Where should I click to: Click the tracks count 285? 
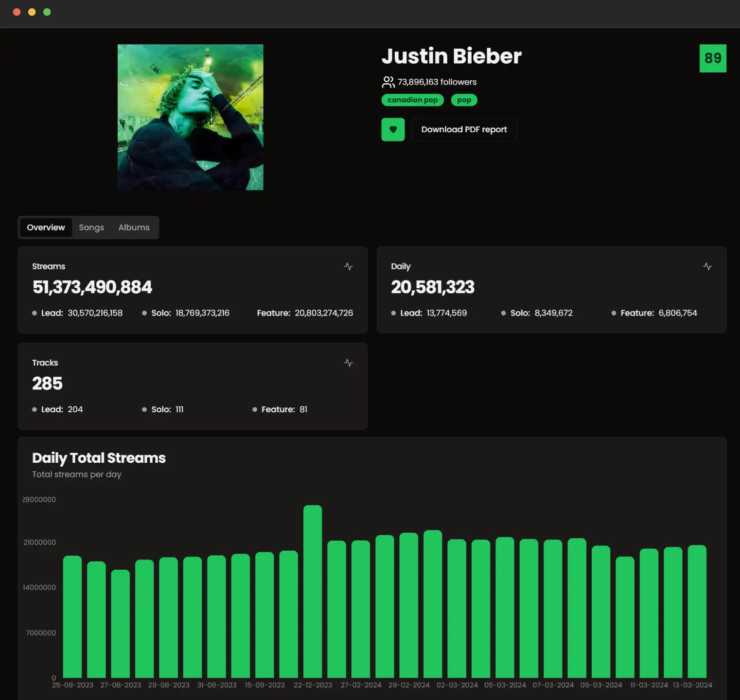coord(47,384)
